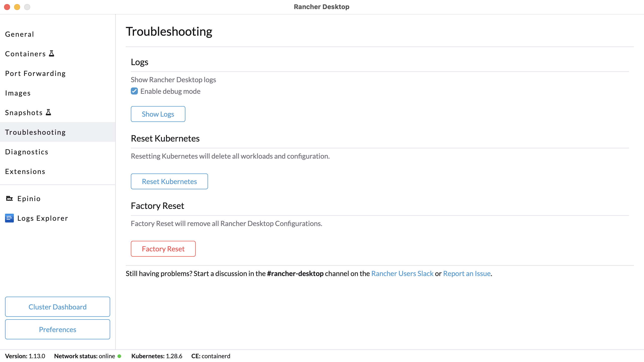The height and width of the screenshot is (362, 644).
Task: Click the Show Rancher Desktop logs text
Action: point(173,80)
